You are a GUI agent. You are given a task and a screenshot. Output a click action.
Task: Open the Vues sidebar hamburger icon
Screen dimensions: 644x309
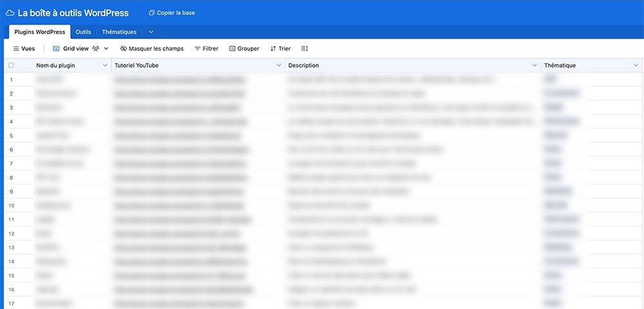tap(16, 49)
